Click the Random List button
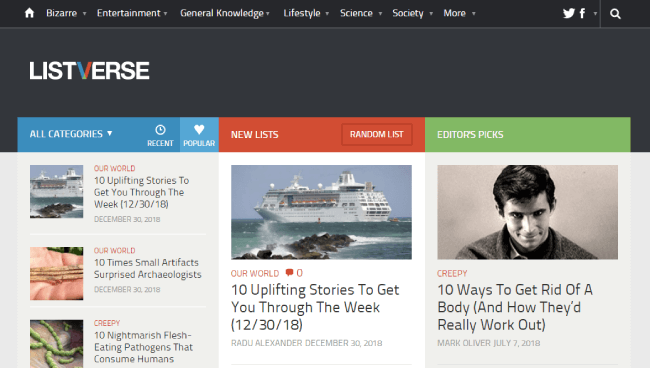Screen dimensions: 650x368 376,134
